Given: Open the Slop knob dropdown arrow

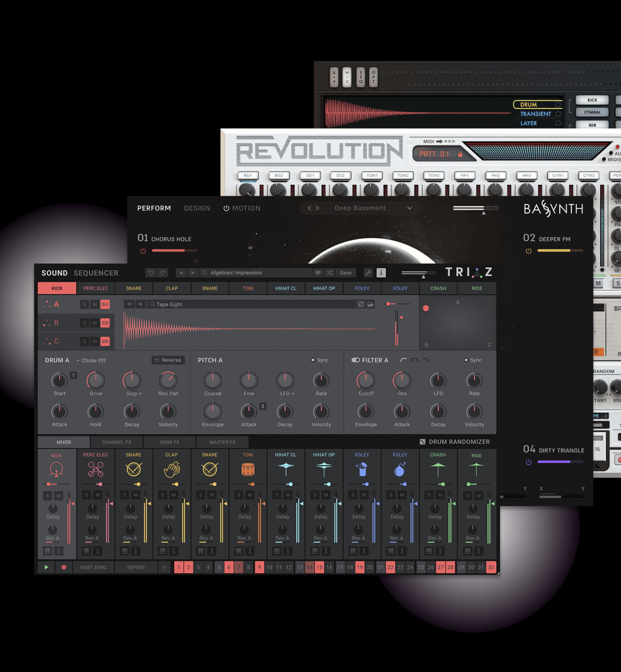Looking at the screenshot, I should (x=140, y=393).
